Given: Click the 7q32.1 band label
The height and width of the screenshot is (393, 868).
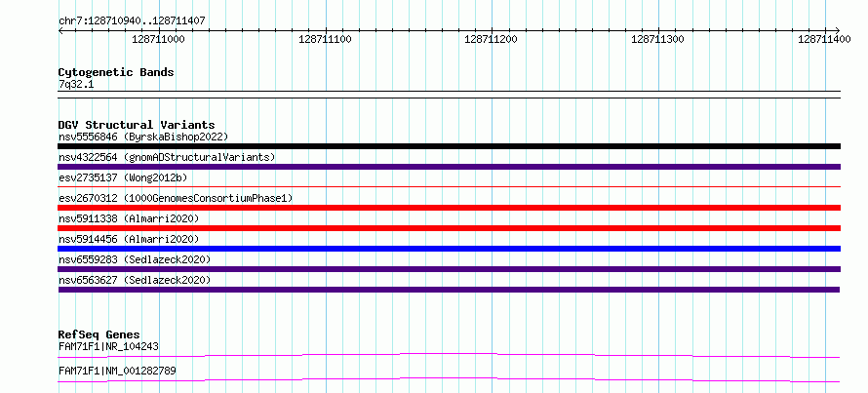Looking at the screenshot, I should pyautogui.click(x=76, y=85).
